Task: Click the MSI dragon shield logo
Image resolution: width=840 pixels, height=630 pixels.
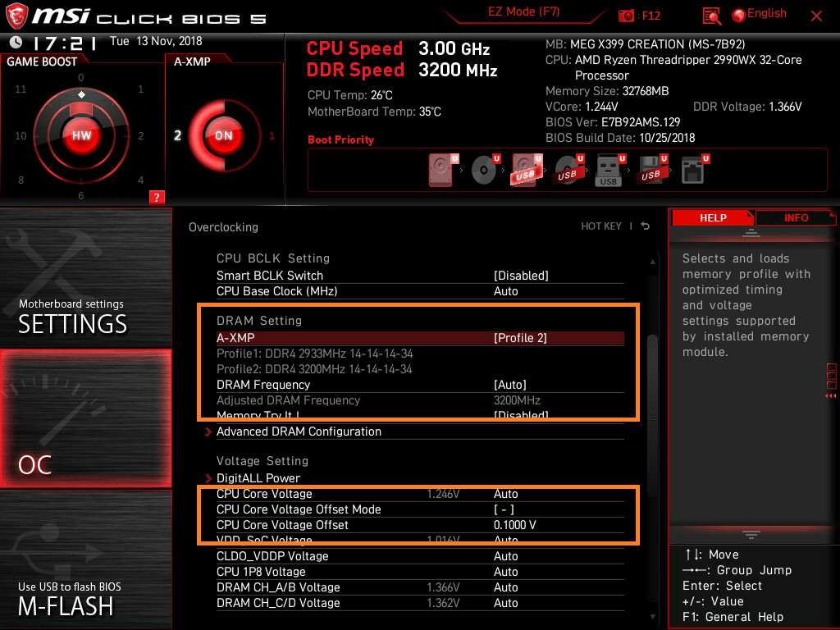Action: pos(16,16)
